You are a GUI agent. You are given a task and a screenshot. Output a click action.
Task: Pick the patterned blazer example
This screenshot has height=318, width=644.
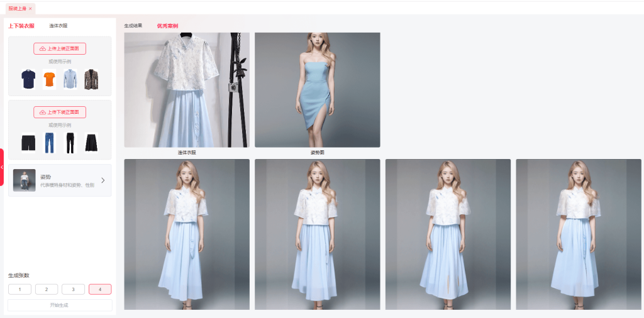[x=92, y=79]
